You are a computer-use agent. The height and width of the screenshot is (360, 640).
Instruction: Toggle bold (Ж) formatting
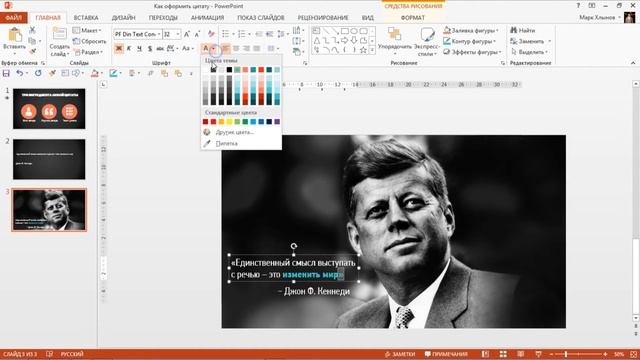118,49
